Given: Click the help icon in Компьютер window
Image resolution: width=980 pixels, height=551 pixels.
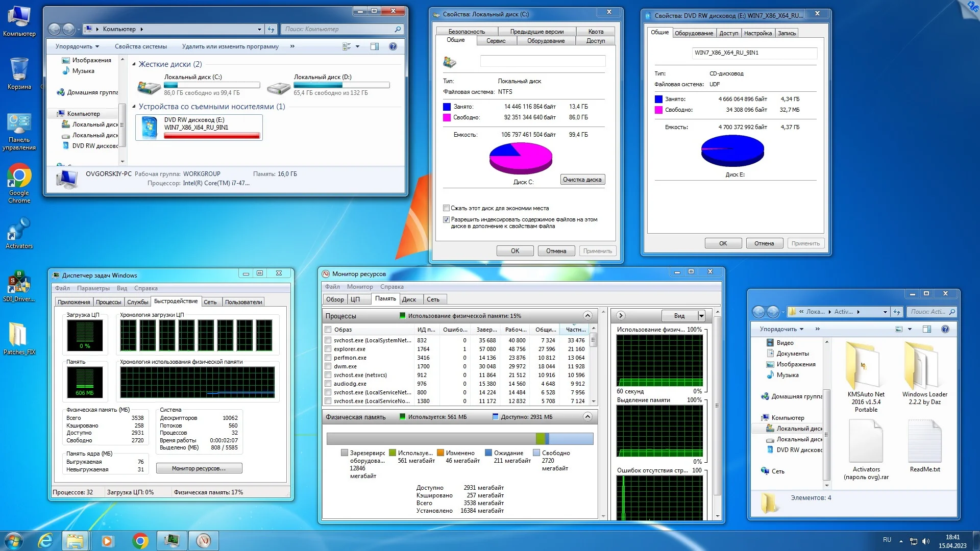Looking at the screenshot, I should pyautogui.click(x=393, y=46).
